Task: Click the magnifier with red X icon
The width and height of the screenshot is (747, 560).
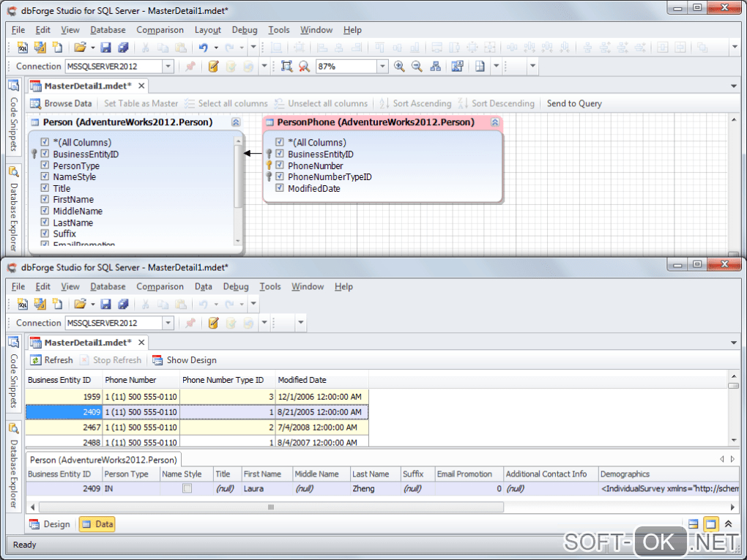Action: pyautogui.click(x=304, y=67)
